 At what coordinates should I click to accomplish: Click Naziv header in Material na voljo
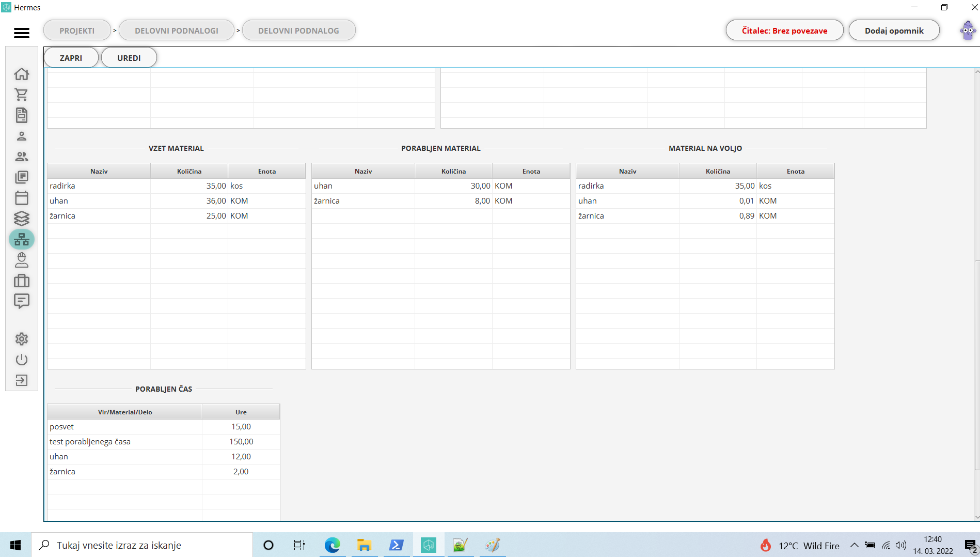tap(627, 171)
